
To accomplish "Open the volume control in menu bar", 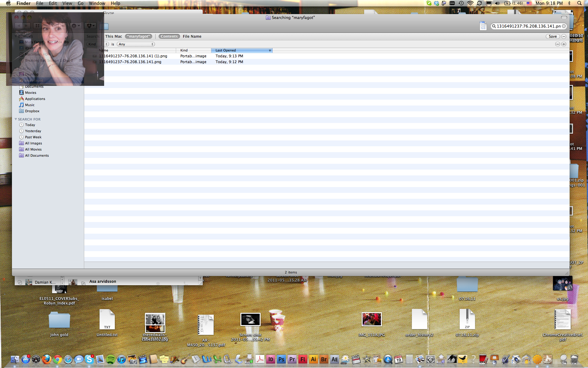I will pos(497,3).
